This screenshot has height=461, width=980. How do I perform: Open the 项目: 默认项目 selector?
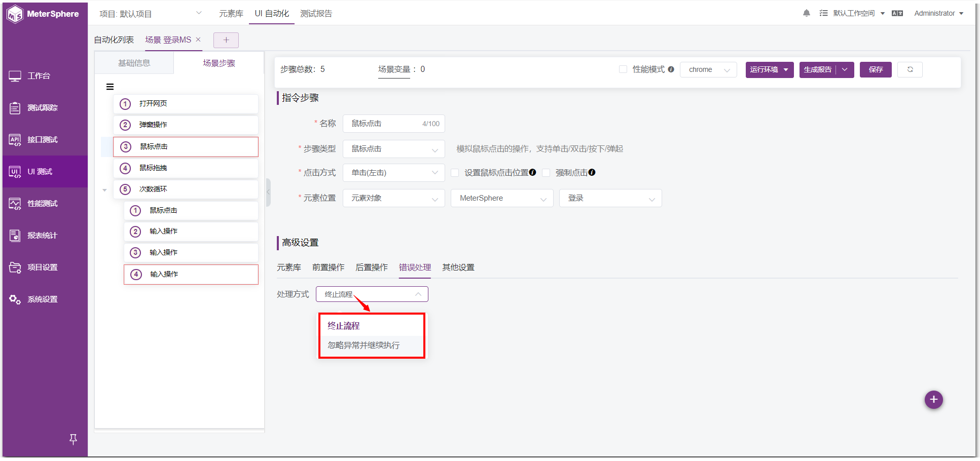[151, 14]
